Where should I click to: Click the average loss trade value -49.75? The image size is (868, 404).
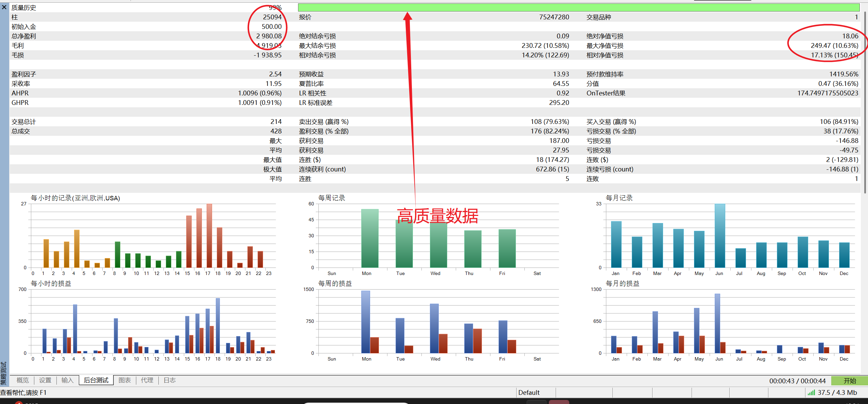849,150
